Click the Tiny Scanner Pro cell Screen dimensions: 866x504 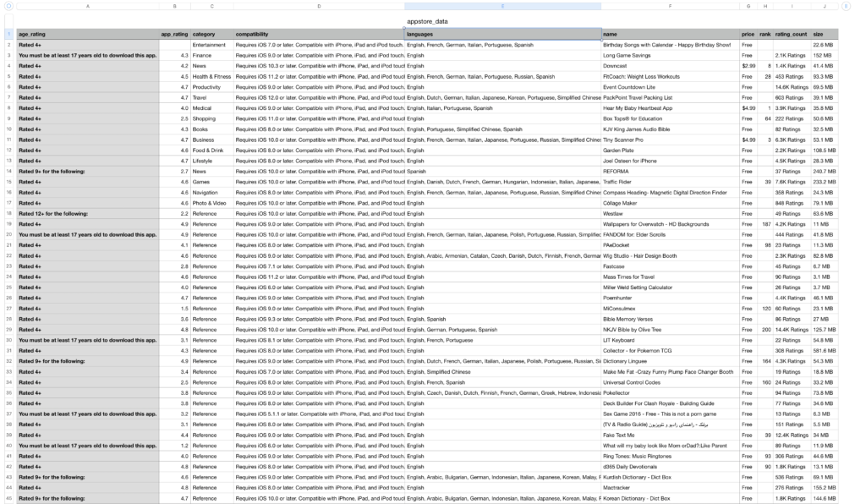[670, 140]
